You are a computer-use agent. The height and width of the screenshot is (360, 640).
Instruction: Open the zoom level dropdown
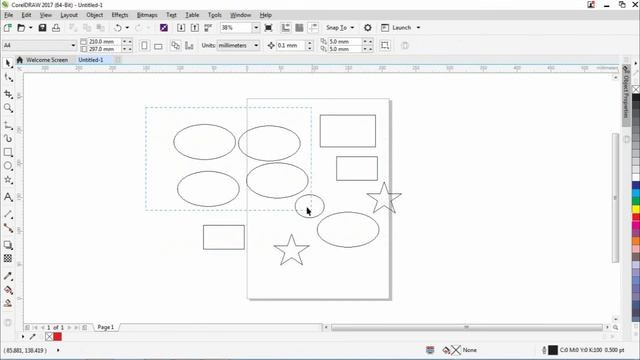pyautogui.click(x=256, y=28)
